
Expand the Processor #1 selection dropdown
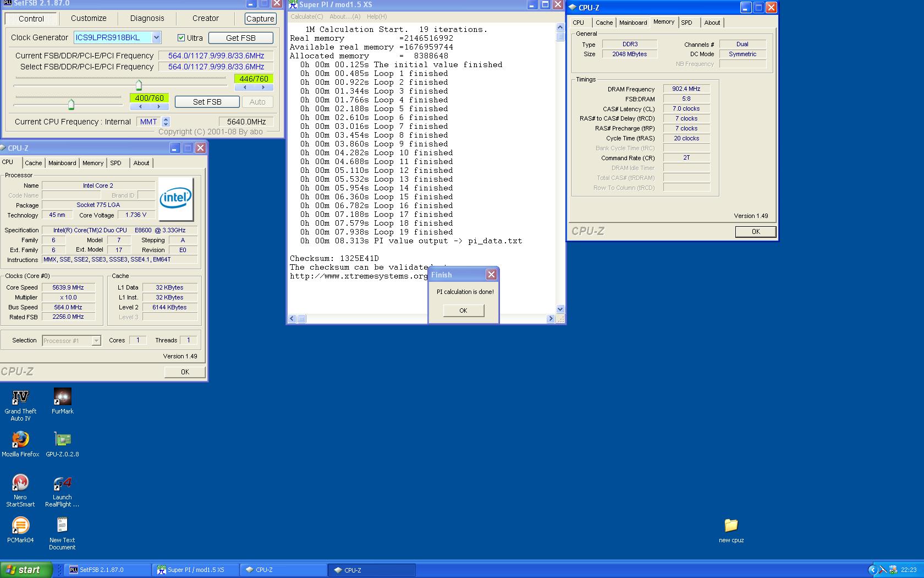pos(96,341)
